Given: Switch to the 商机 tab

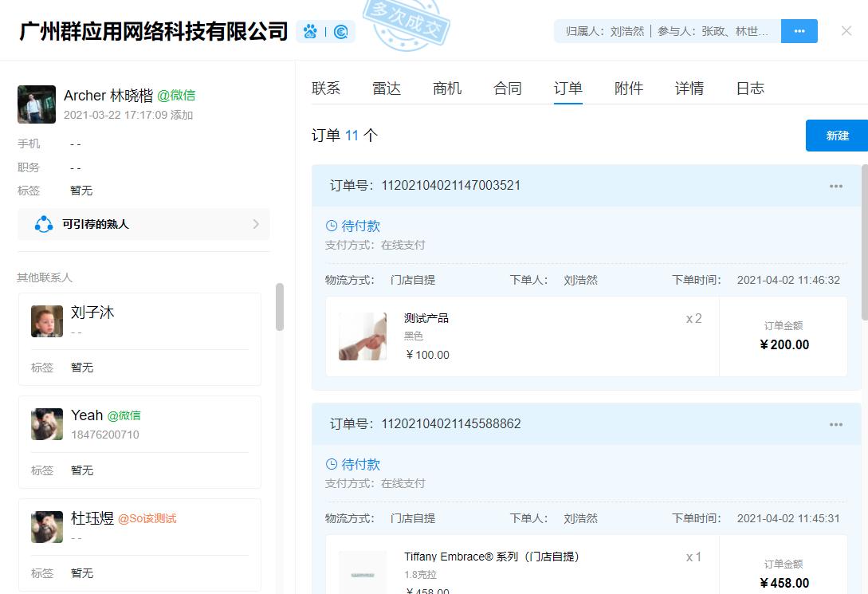Looking at the screenshot, I should click(x=447, y=89).
